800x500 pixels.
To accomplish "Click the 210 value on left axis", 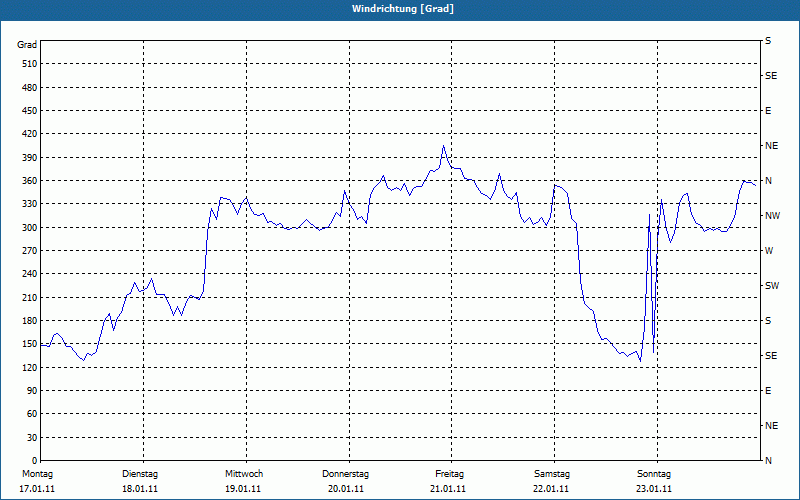I will click(x=30, y=297).
